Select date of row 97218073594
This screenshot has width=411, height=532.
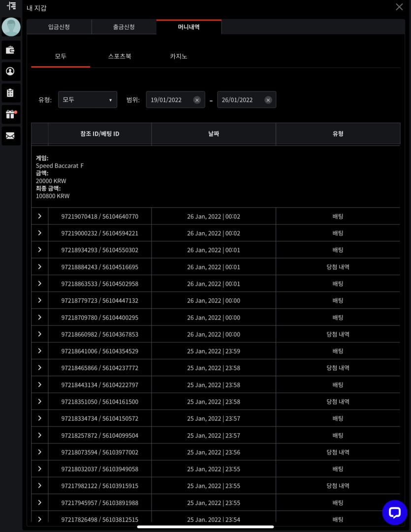[x=214, y=452]
